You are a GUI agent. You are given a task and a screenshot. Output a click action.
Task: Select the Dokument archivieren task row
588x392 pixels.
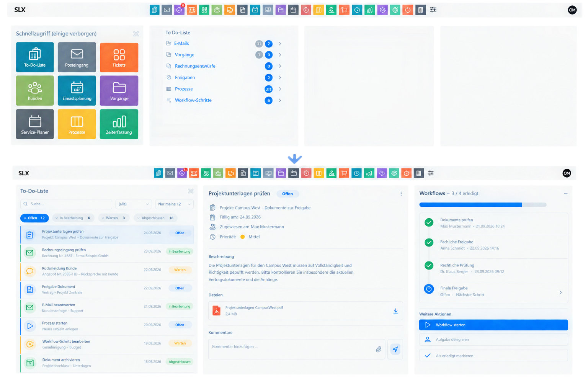tap(107, 363)
